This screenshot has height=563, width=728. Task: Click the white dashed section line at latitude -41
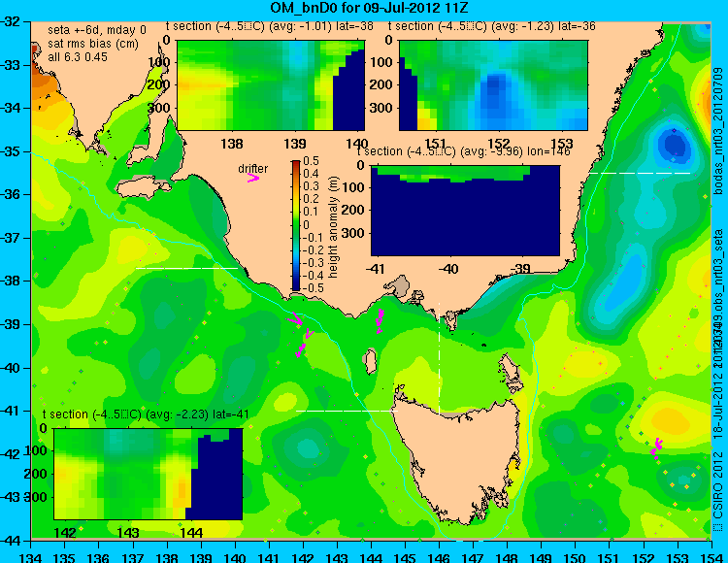(x=347, y=411)
